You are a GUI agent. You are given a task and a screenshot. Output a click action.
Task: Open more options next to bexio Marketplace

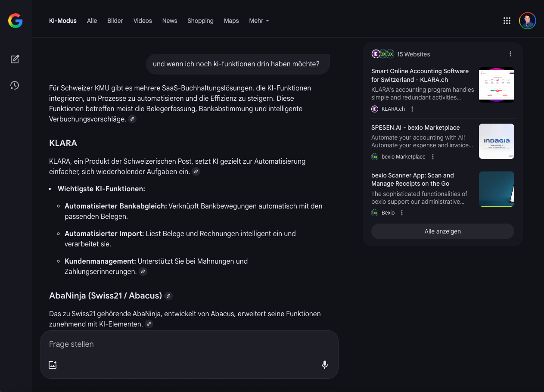click(433, 157)
